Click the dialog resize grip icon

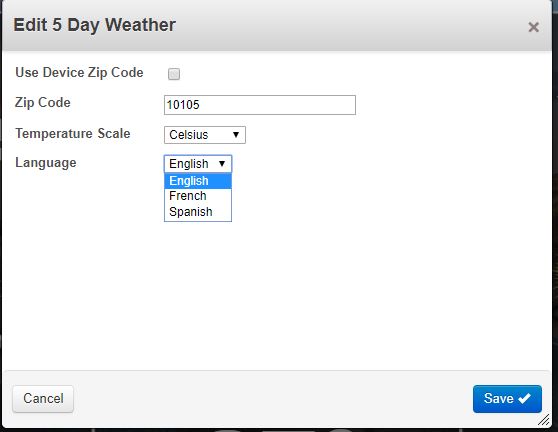click(x=544, y=420)
